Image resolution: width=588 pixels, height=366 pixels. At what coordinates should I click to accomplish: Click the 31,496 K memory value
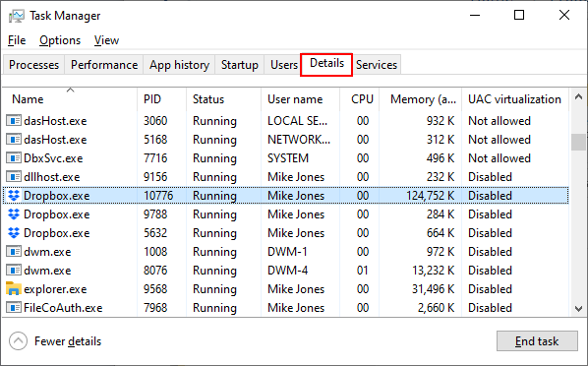(x=433, y=289)
